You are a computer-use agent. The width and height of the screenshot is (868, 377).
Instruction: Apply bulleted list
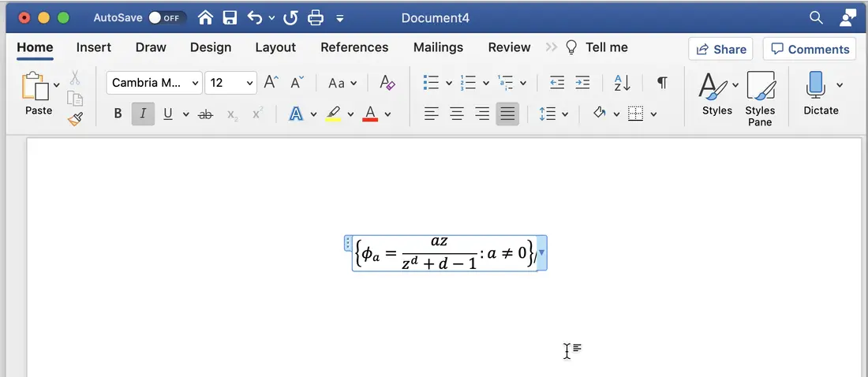click(x=431, y=83)
